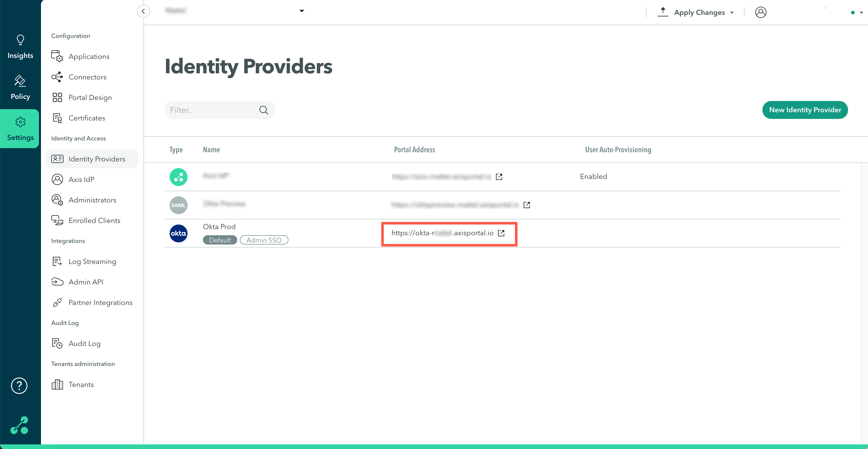Click the SAML provider type badge
Viewport: 868px width, 449px height.
(x=178, y=205)
